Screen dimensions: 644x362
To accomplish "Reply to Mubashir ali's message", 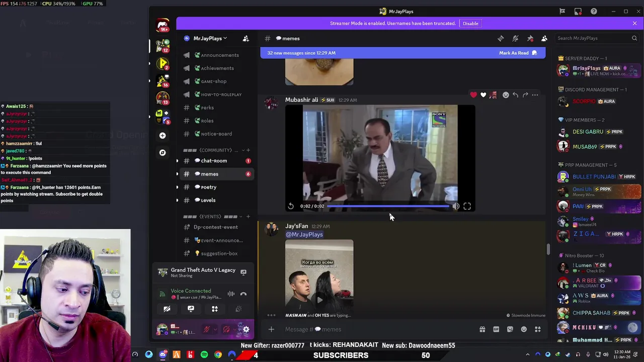I will pyautogui.click(x=515, y=95).
